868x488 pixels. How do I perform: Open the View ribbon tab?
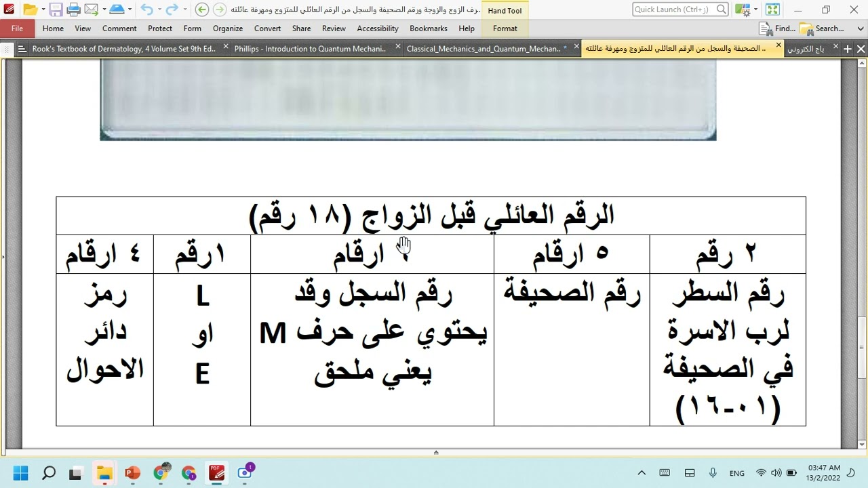point(83,28)
